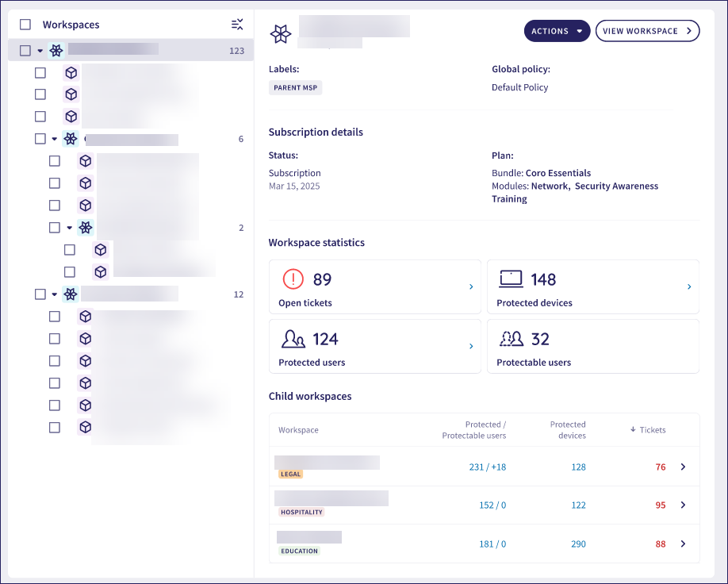This screenshot has height=584, width=728.
Task: Click the channel workspace icon with count 12
Action: point(71,294)
